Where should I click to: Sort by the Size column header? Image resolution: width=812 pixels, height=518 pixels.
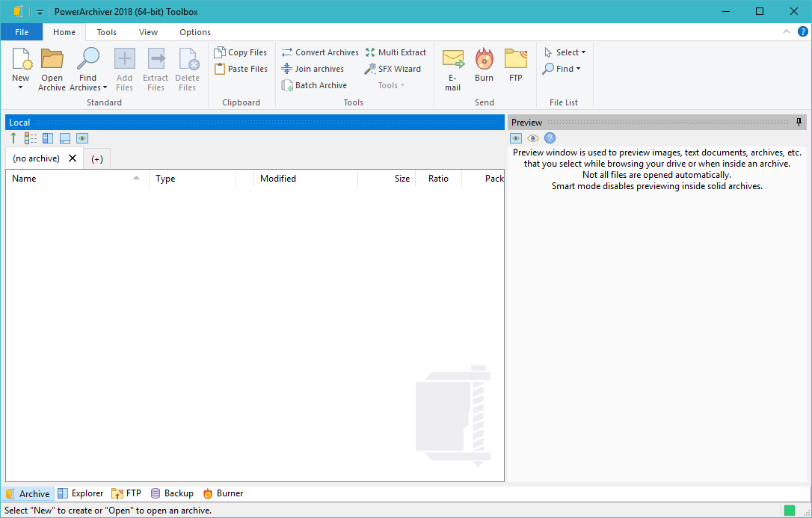(387, 179)
